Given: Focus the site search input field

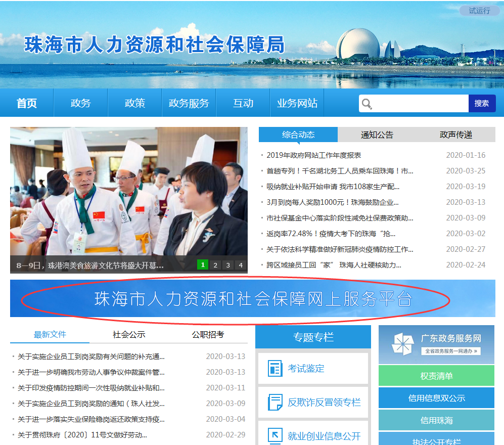Looking at the screenshot, I should [414, 103].
